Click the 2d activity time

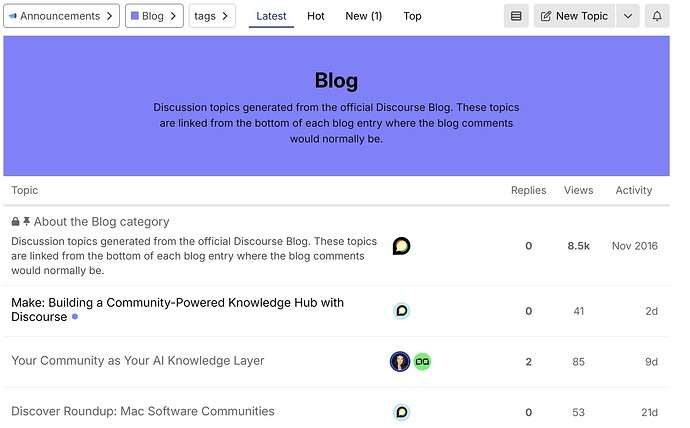point(651,311)
